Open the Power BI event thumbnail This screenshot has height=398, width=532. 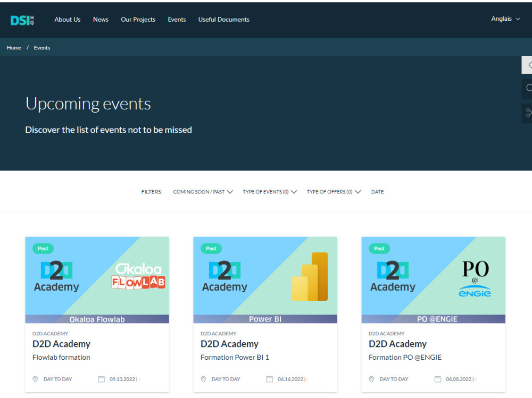(x=265, y=280)
